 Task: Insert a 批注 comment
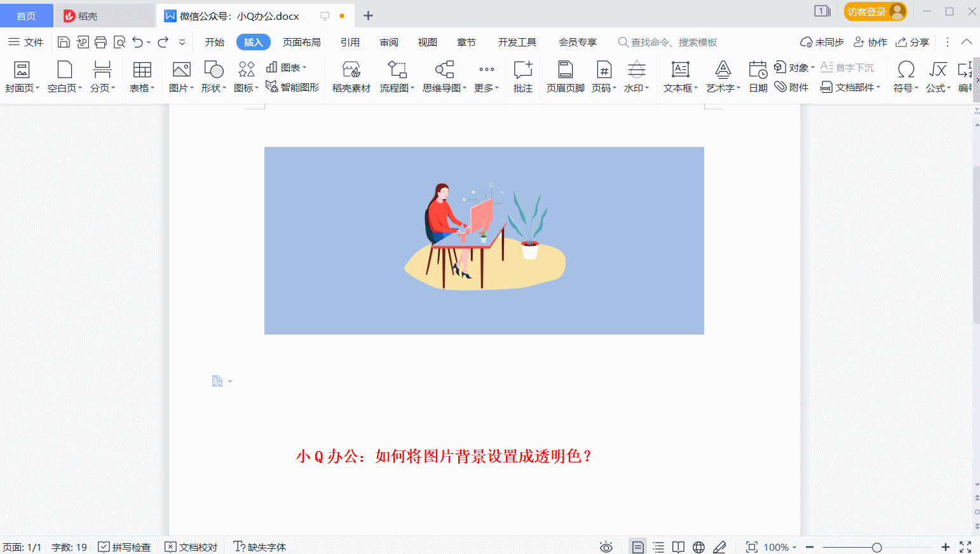point(522,76)
